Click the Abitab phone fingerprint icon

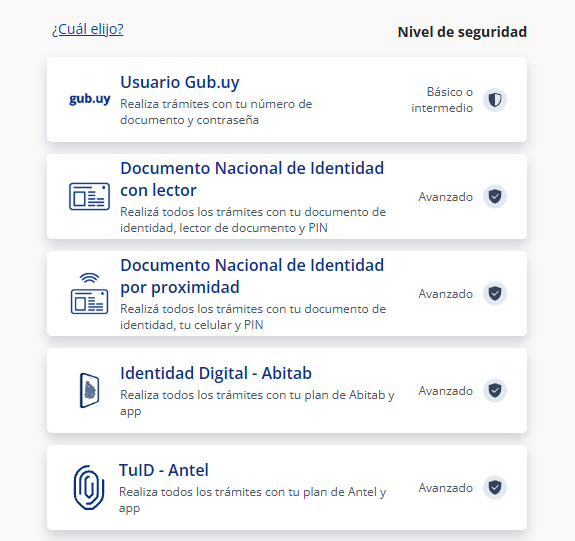click(x=89, y=390)
